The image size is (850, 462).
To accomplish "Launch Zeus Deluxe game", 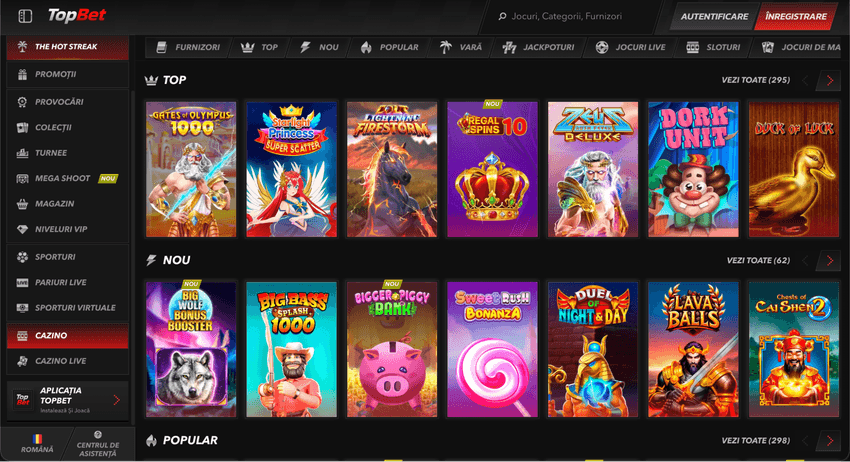I will (x=593, y=169).
